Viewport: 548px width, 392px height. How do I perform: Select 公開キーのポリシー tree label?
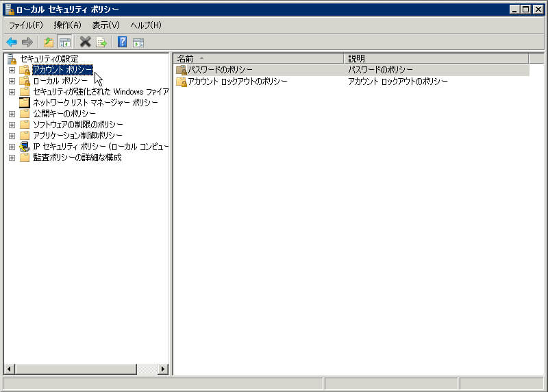pos(64,113)
